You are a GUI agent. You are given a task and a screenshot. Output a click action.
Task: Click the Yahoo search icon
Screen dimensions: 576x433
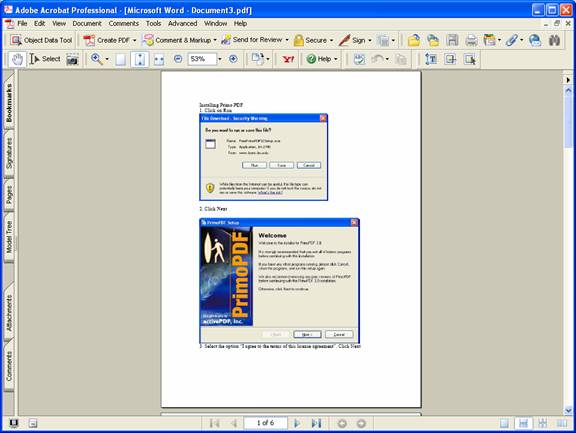[x=288, y=59]
